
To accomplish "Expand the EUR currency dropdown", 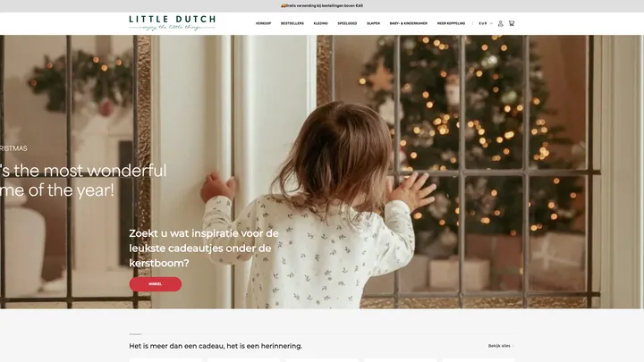I will pos(486,23).
